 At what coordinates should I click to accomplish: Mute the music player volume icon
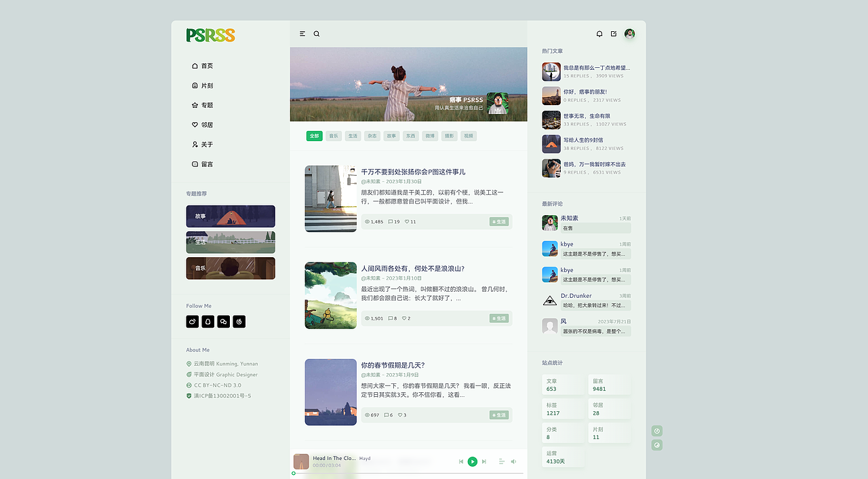pyautogui.click(x=514, y=461)
